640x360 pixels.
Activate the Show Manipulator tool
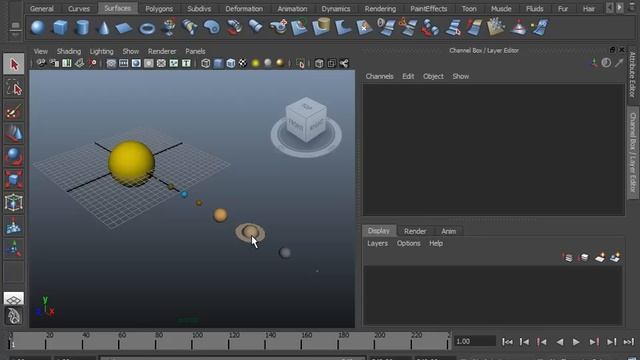(14, 248)
